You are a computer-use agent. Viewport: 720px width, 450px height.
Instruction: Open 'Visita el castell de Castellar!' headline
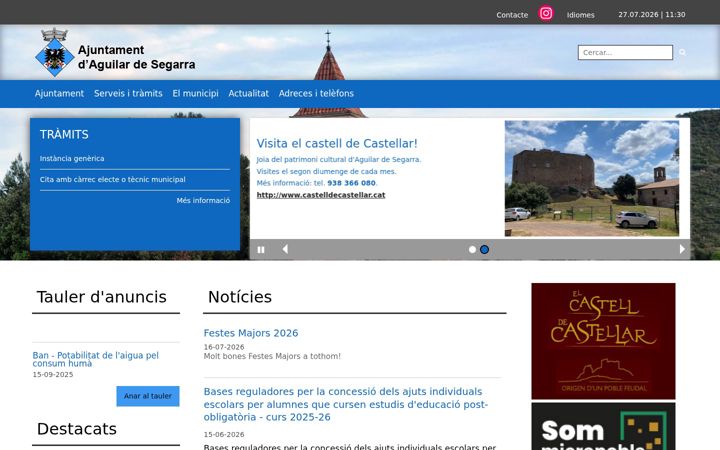(337, 143)
